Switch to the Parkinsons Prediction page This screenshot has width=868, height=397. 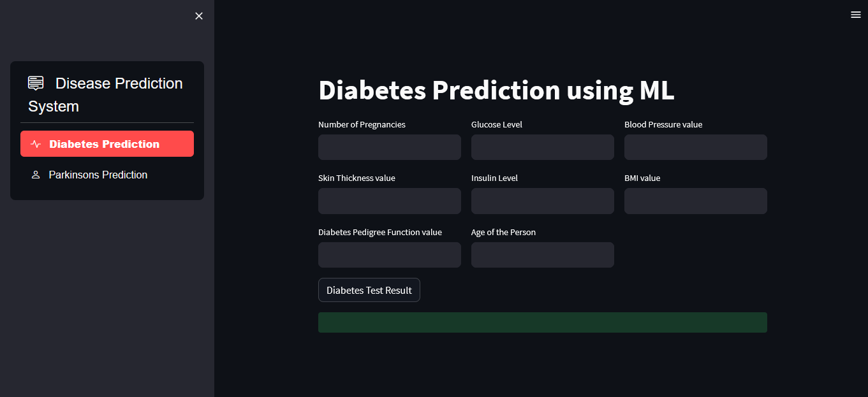click(98, 174)
